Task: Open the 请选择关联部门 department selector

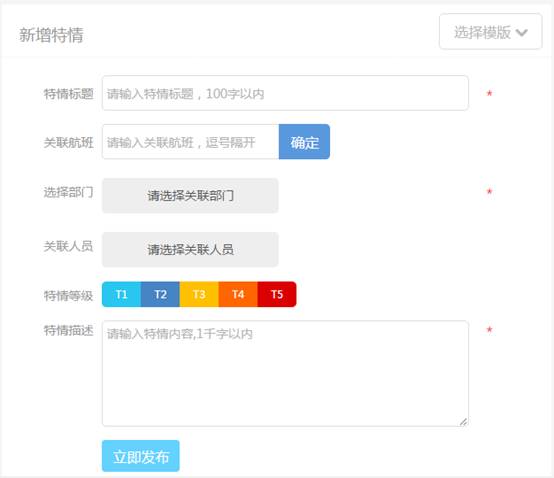Action: tap(190, 195)
